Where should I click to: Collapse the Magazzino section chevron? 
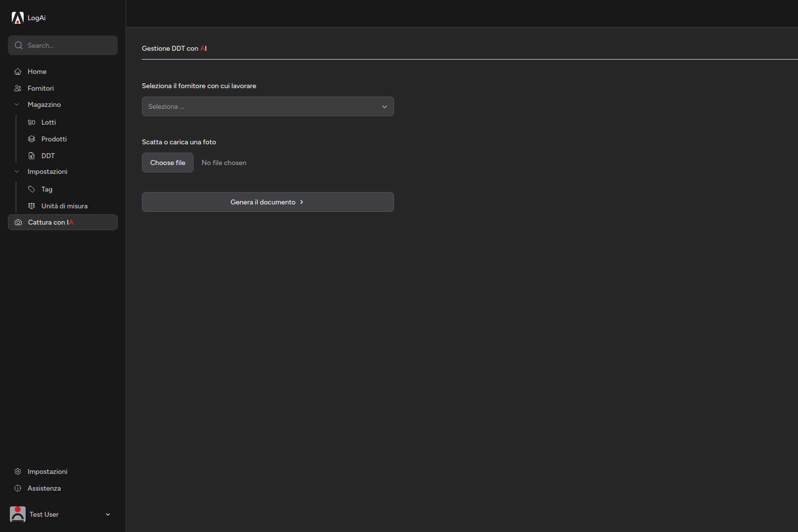pyautogui.click(x=17, y=104)
